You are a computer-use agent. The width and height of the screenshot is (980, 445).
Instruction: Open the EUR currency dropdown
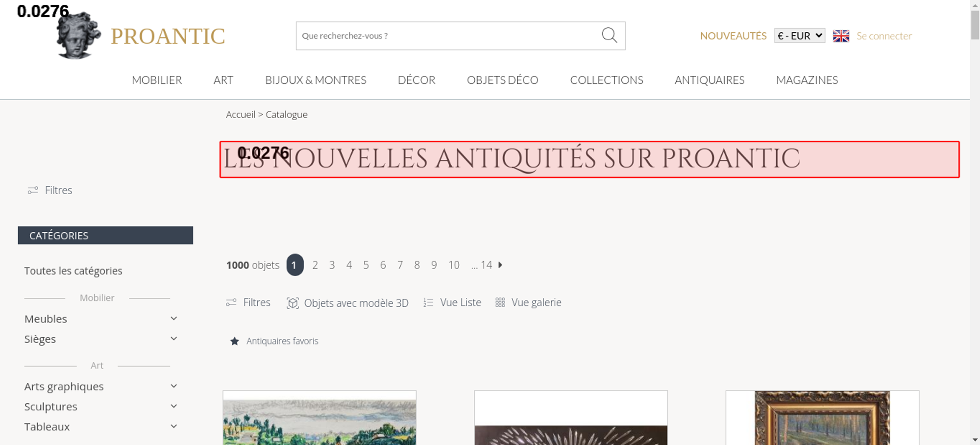pos(800,36)
